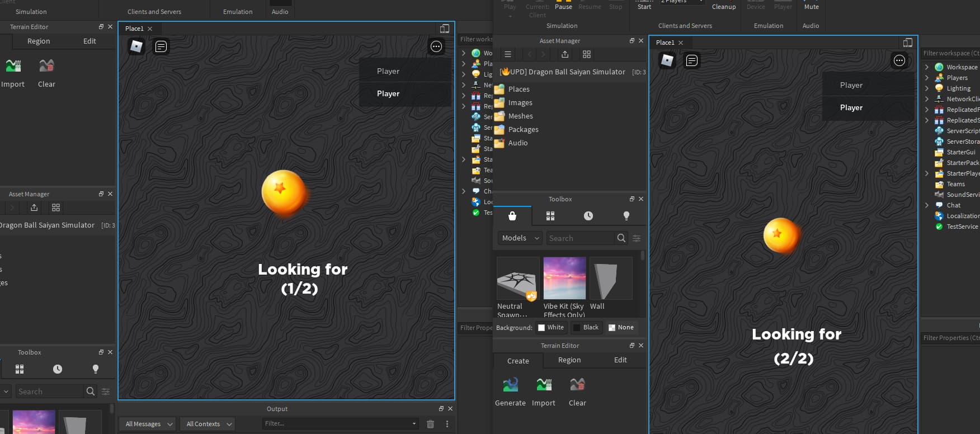Open the All Contexts dropdown
Viewport: 980px width, 434px height.
point(209,424)
